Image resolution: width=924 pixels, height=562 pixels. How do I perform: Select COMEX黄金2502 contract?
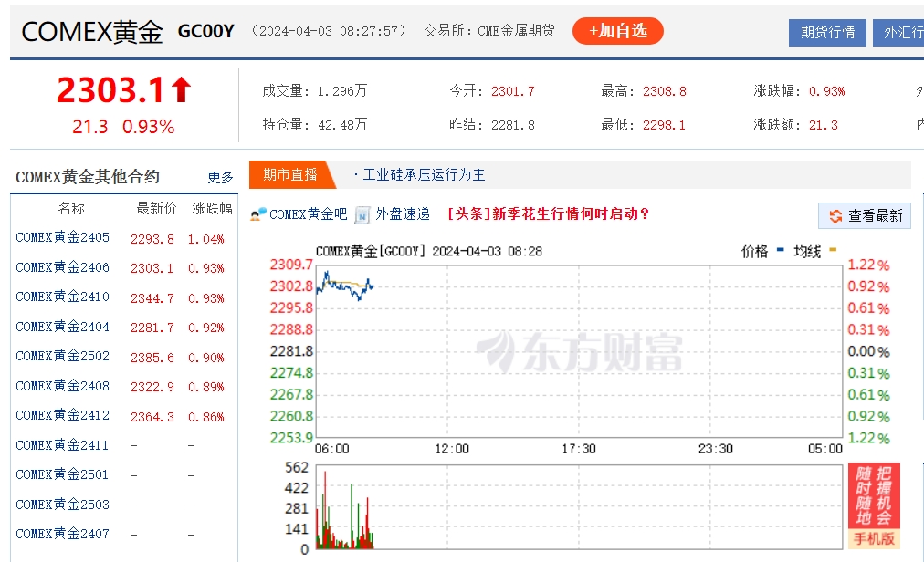point(62,357)
